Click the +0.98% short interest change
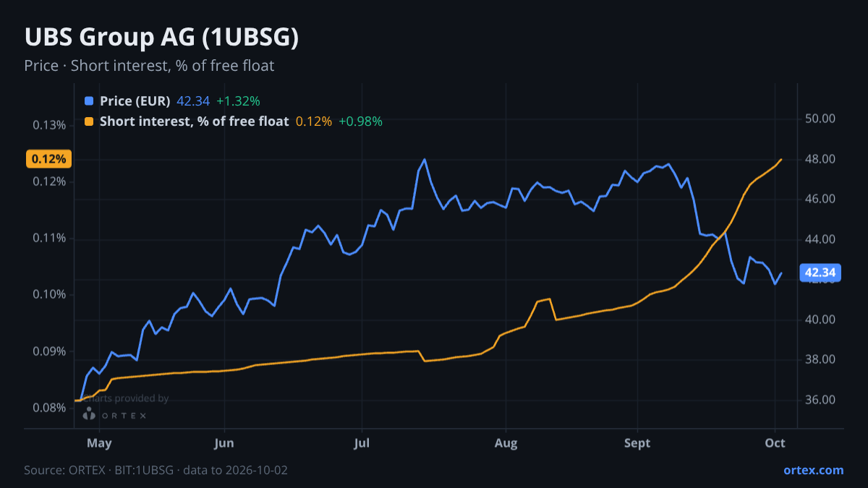This screenshot has height=488, width=868. [x=360, y=121]
